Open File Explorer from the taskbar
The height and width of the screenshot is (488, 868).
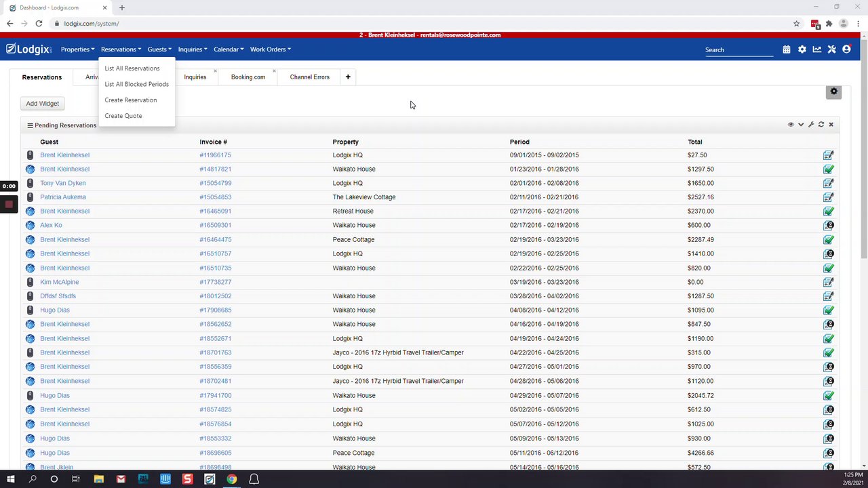pos(98,479)
